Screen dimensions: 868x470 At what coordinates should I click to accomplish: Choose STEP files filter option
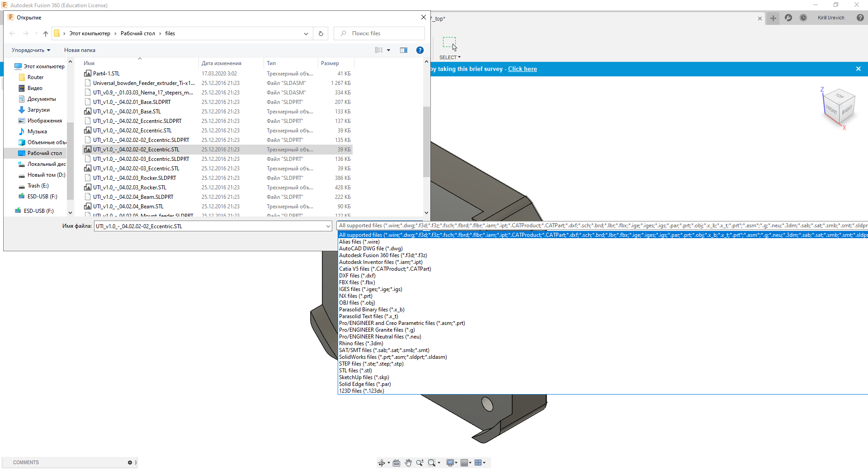(x=371, y=364)
